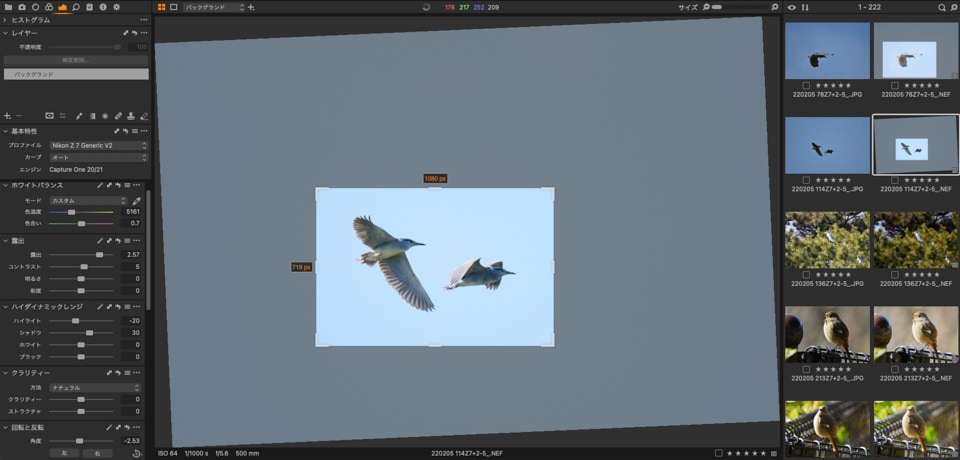Viewport: 960px width, 460px height.
Task: Open the browser sort order icon
Action: pyautogui.click(x=805, y=7)
